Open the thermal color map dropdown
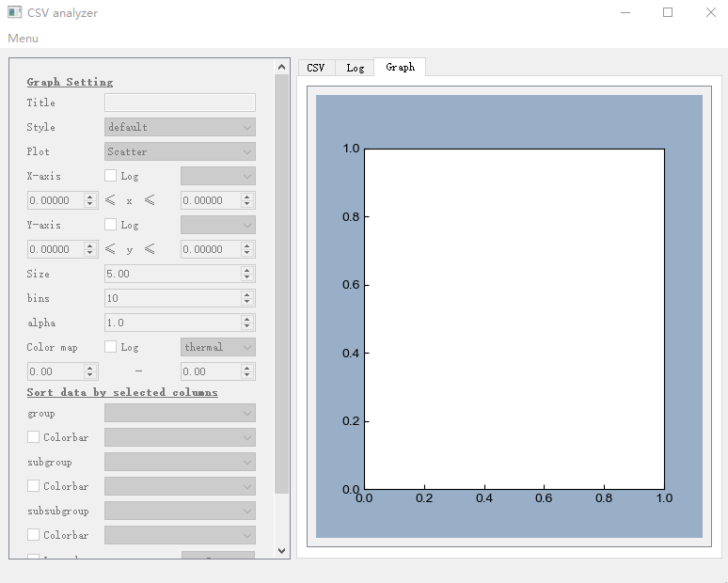728x583 pixels. (218, 347)
